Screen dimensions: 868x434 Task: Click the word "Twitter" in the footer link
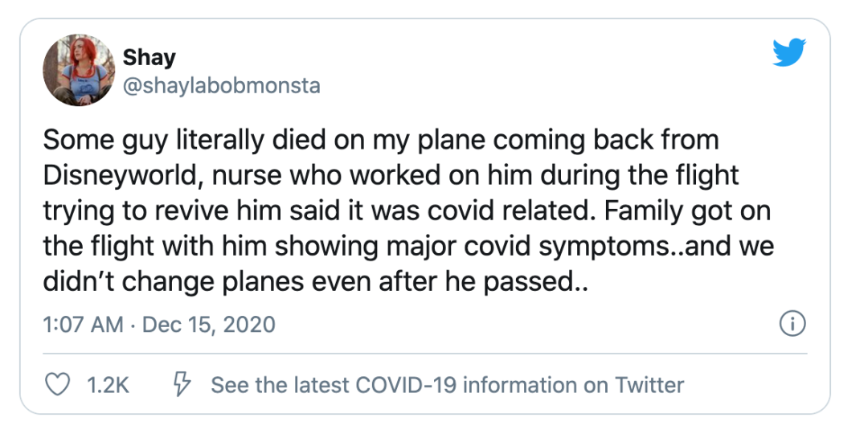coord(649,385)
